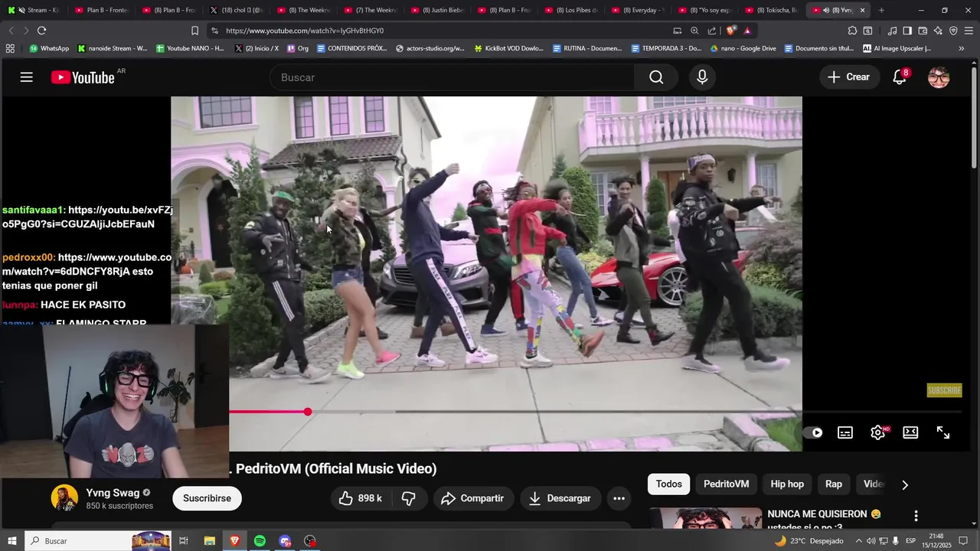Switch player to theater mode
Image resolution: width=980 pixels, height=551 pixels.
pyautogui.click(x=910, y=432)
